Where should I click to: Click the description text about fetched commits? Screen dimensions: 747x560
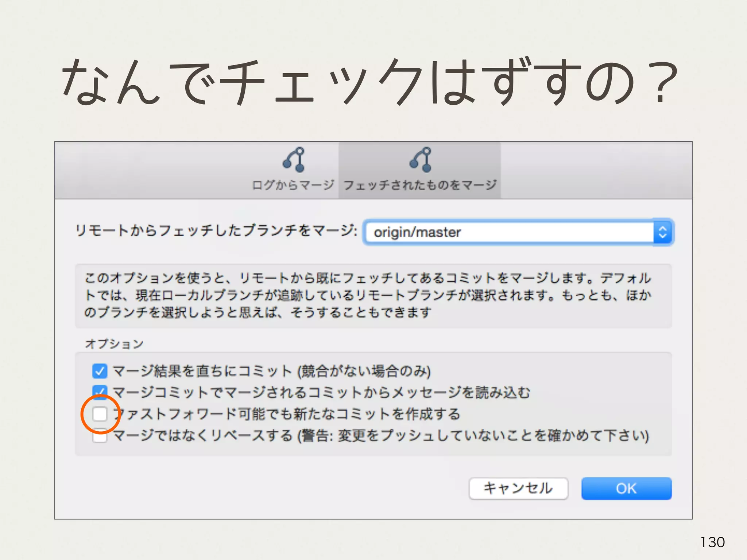click(368, 295)
